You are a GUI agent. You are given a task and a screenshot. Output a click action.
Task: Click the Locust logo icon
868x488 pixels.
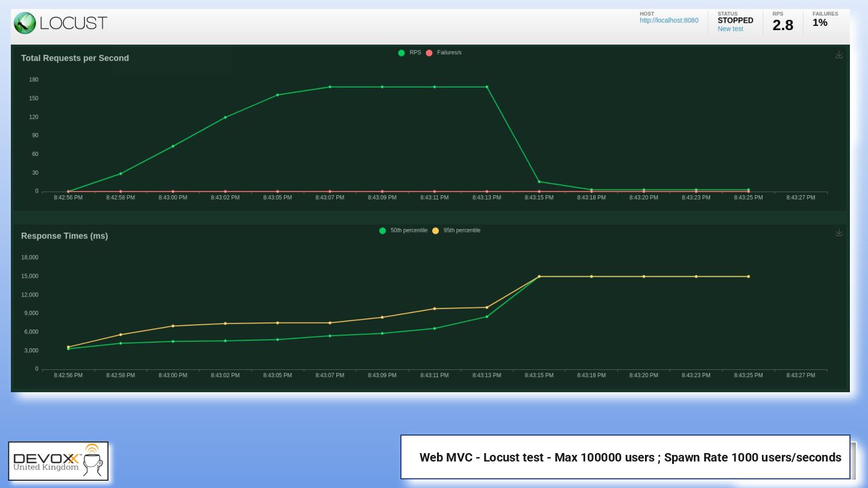pyautogui.click(x=25, y=23)
